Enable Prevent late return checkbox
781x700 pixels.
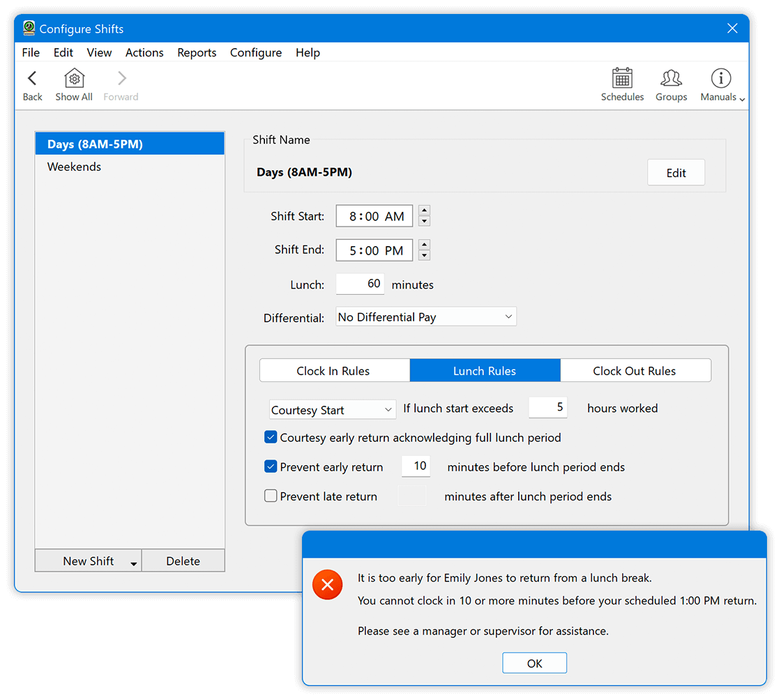pos(271,496)
